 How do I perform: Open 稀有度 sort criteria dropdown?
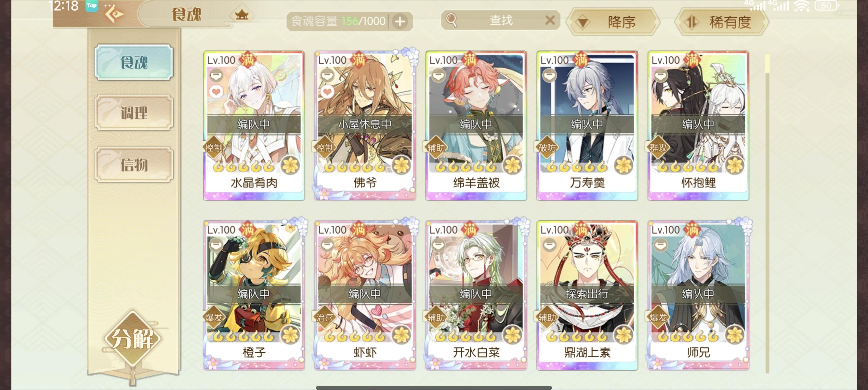[722, 22]
